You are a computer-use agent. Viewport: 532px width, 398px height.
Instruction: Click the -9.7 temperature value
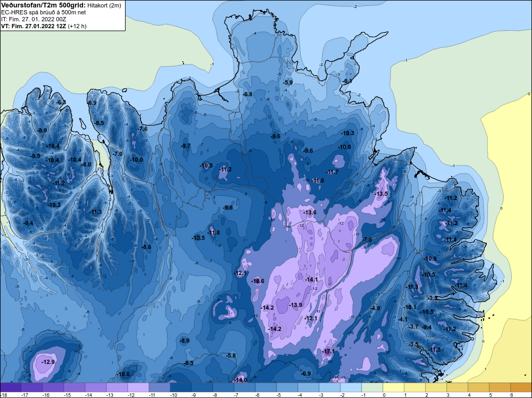pos(186,146)
